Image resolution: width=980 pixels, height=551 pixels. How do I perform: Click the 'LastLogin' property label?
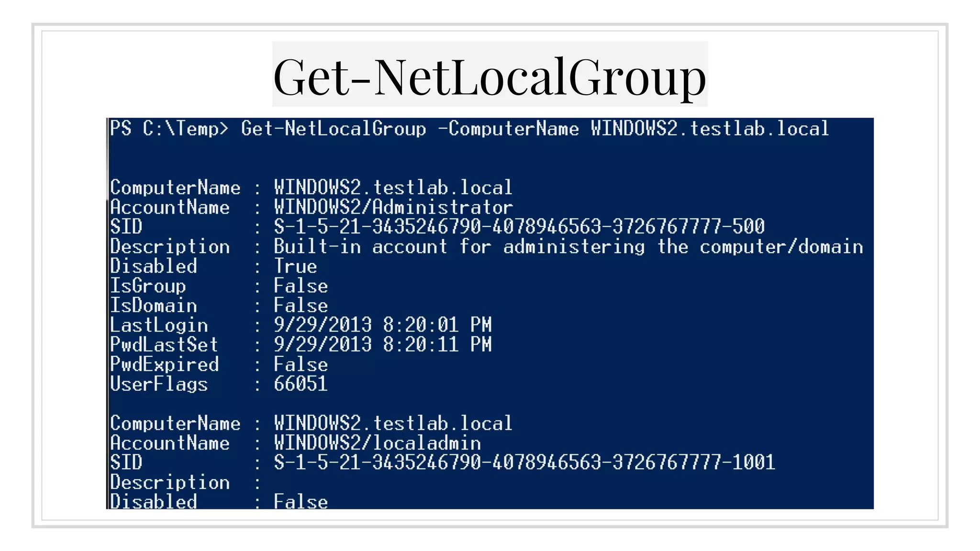point(159,325)
